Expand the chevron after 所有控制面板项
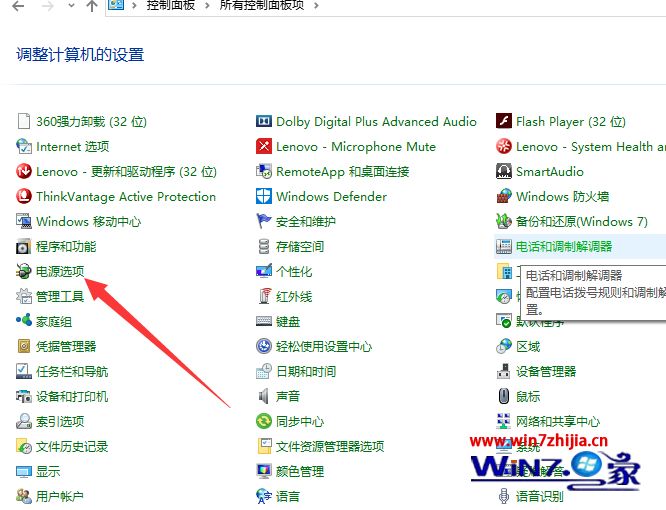Screen dimensions: 666x510 pos(316,6)
